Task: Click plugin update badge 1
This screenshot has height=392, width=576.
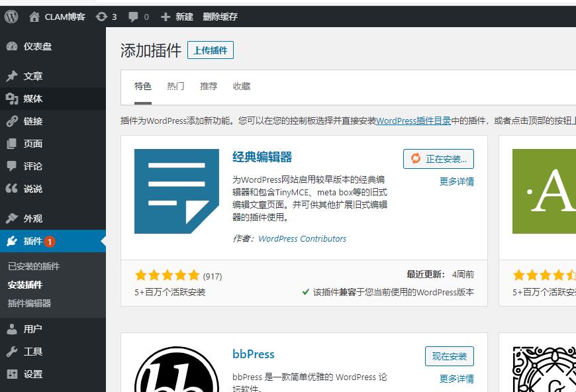Action: (50, 242)
